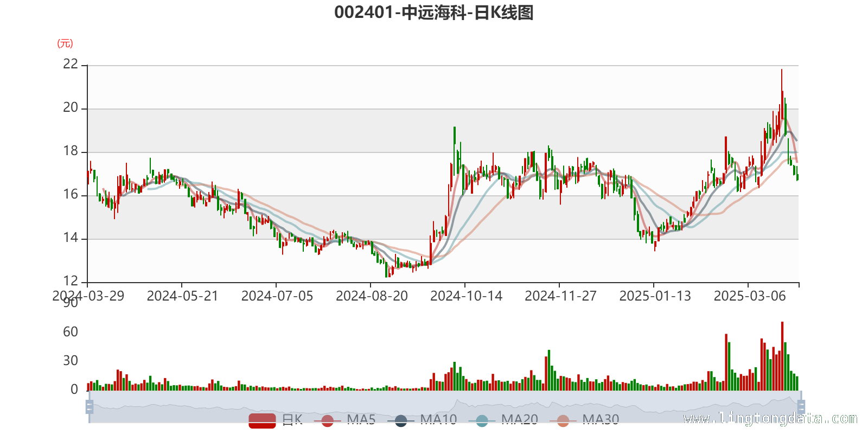Click the 2024-11-27 date axis label

pos(560,296)
